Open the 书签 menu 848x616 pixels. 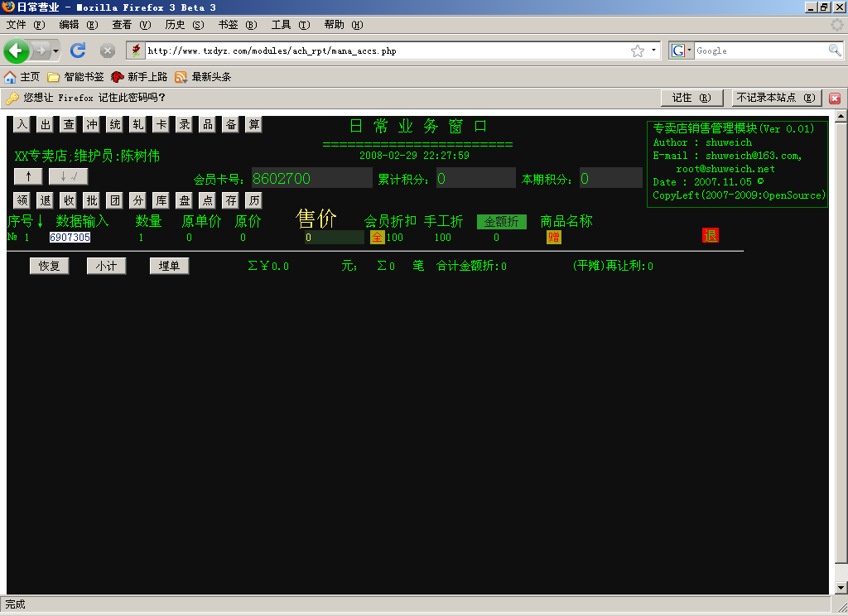238,25
